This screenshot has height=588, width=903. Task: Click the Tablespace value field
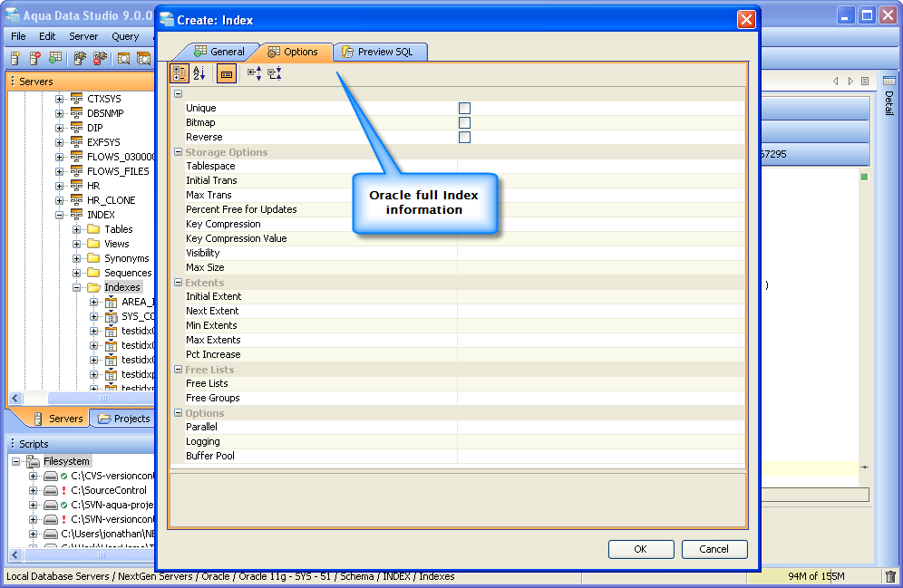601,166
